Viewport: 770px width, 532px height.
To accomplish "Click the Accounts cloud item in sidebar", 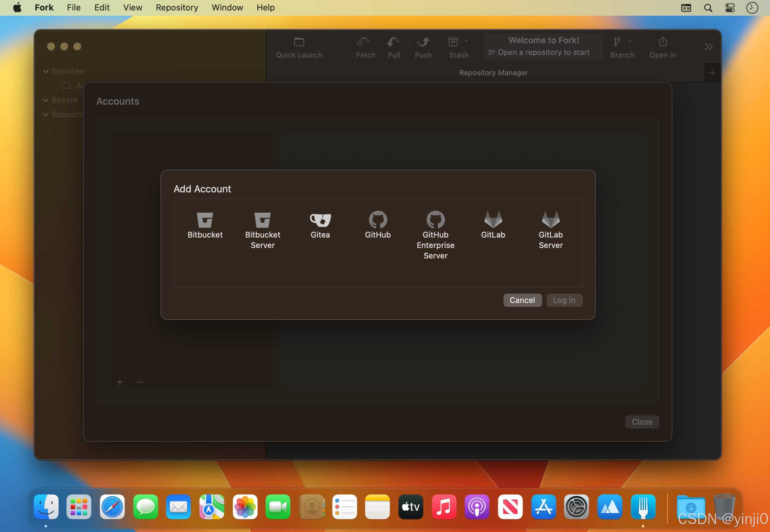I will [x=72, y=86].
